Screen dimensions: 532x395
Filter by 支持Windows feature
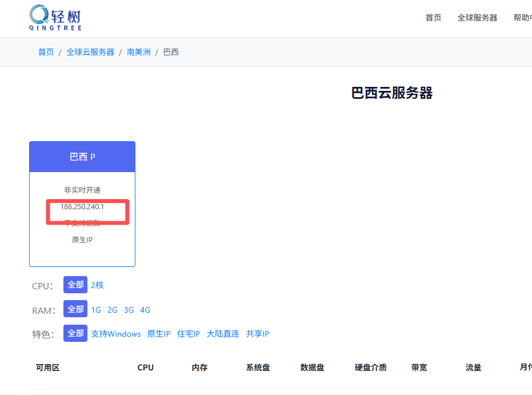pos(116,334)
